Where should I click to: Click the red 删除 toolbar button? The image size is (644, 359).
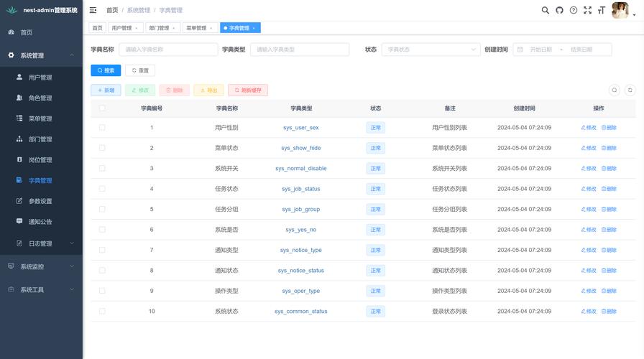174,90
